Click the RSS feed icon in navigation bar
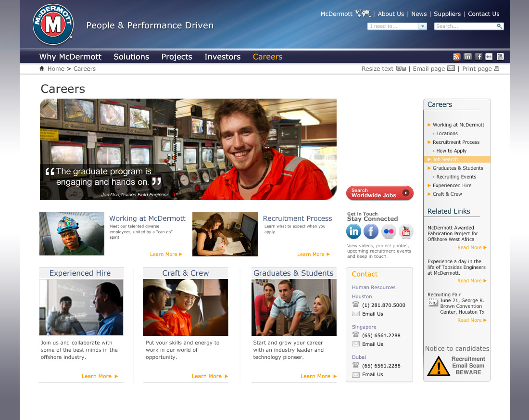 (x=456, y=57)
